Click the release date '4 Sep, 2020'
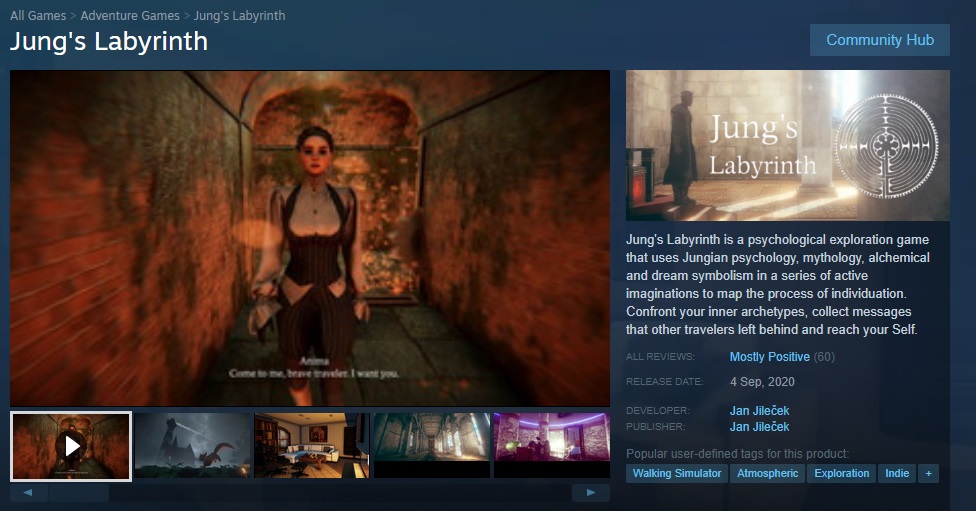 (762, 382)
